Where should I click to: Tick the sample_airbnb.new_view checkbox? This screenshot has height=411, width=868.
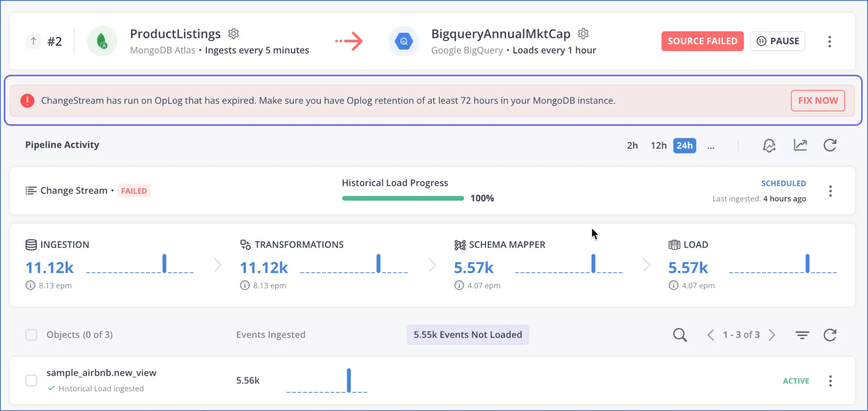point(31,380)
